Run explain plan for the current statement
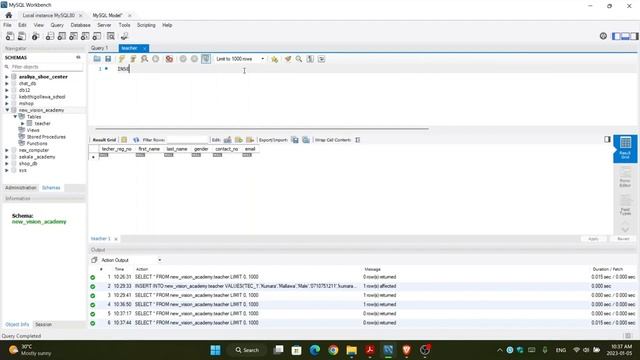Screen dimensions: 640x360 (x=144, y=59)
